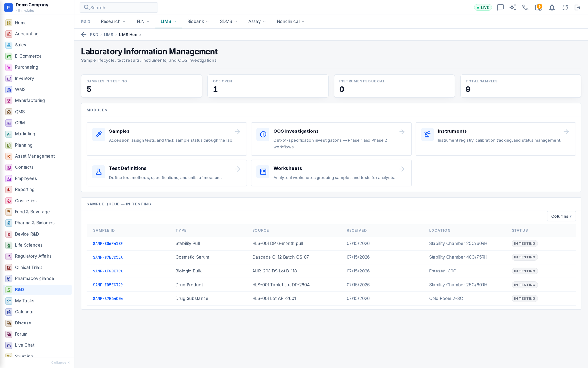The image size is (588, 368).
Task: Expand the Research dropdown menu
Action: pos(113,22)
